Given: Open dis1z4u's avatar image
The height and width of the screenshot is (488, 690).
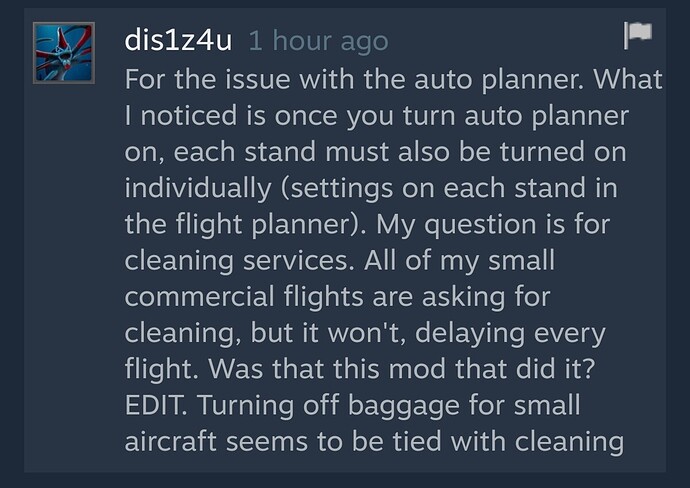Looking at the screenshot, I should click(64, 53).
